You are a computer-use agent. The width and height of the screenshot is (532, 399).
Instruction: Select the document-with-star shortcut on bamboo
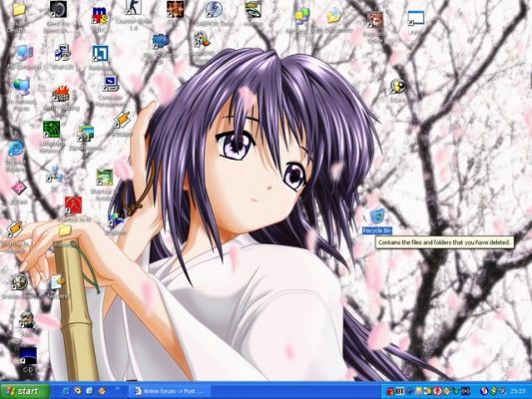click(x=58, y=282)
